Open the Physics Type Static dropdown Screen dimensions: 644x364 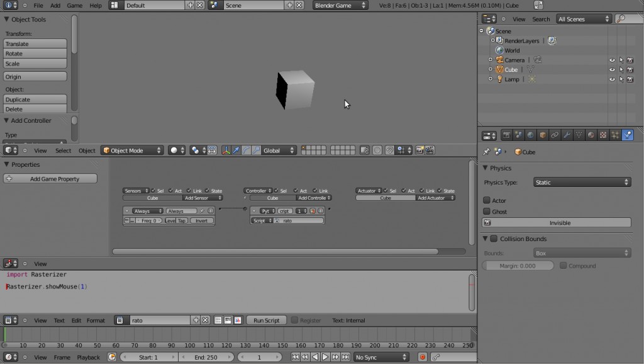pos(581,182)
